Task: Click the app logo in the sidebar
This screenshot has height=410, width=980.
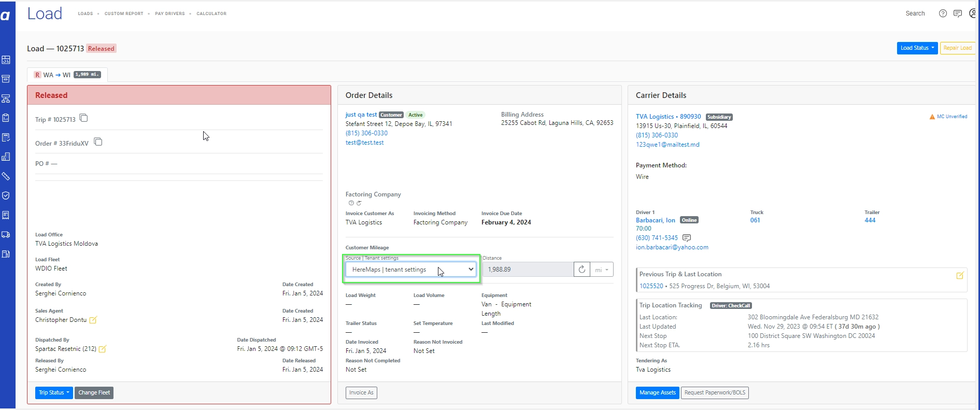Action: (x=6, y=16)
